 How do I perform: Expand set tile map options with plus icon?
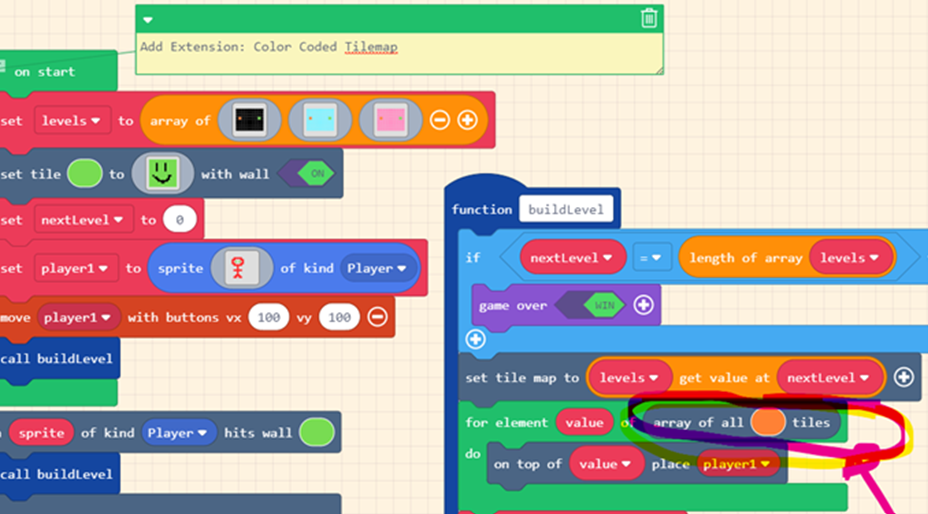[x=904, y=377]
